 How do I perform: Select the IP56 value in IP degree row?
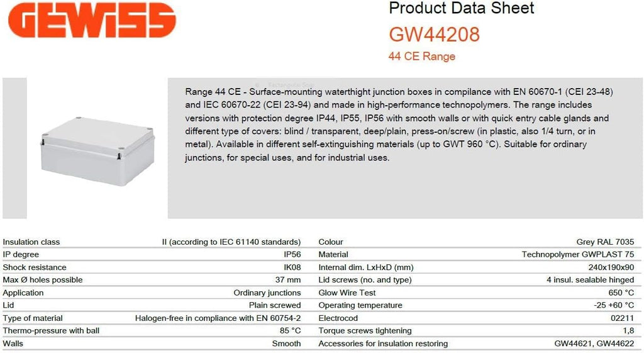292,255
